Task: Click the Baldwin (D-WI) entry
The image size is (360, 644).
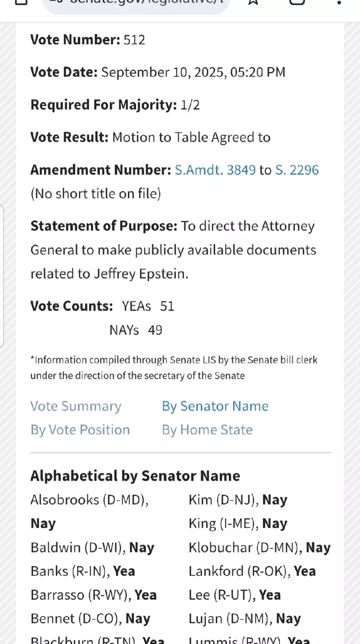Action: point(93,548)
